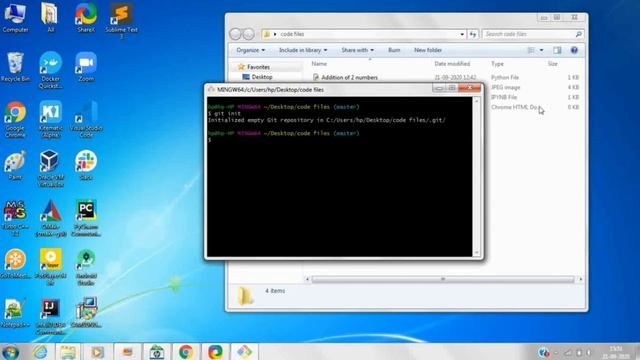Sort by the Type column header
Image resolution: width=640 pixels, height=360 pixels.
tap(497, 64)
